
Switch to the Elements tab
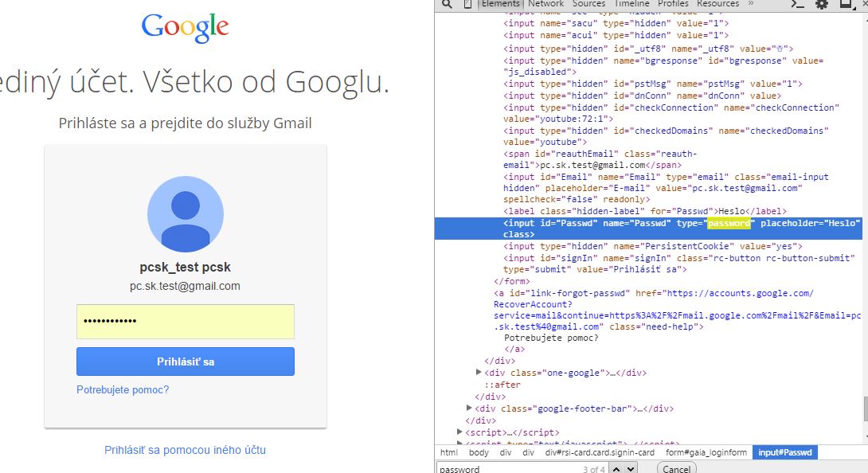[x=500, y=4]
